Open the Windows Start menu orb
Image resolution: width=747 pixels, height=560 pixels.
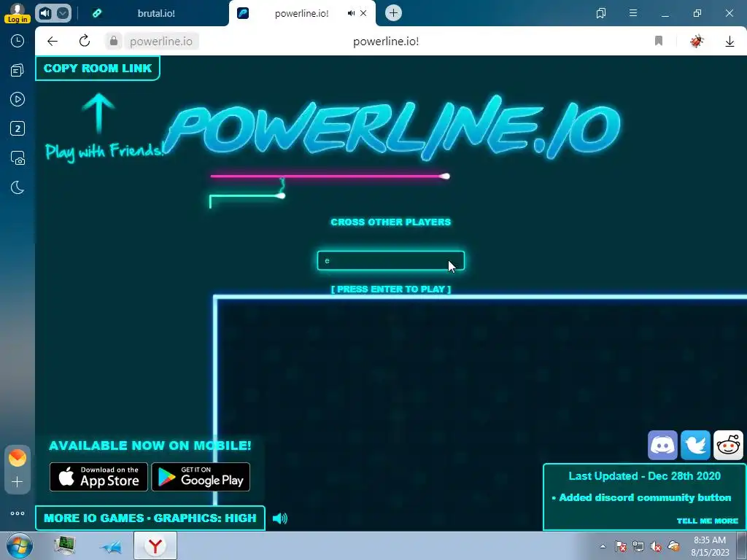20,545
